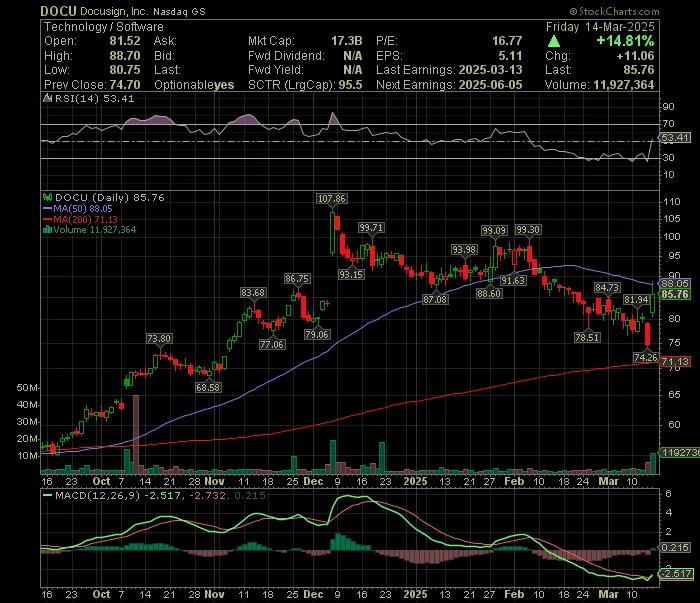Click the EPS value 5.11

510,56
